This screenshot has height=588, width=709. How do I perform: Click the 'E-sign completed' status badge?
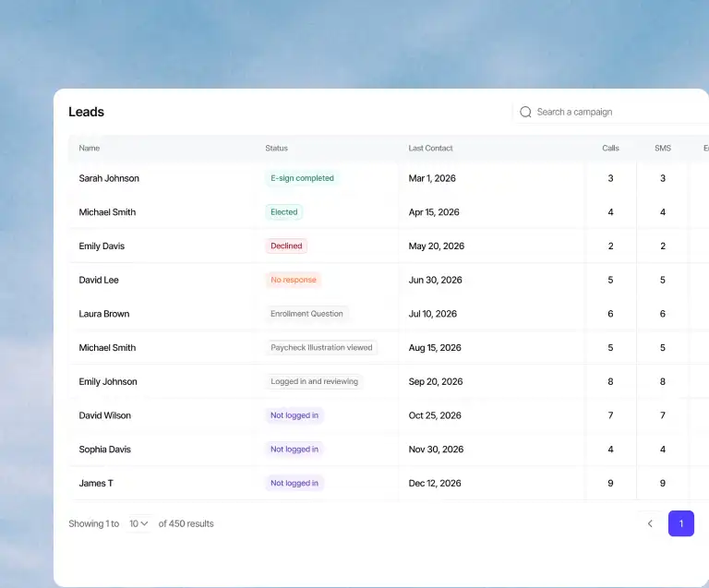[x=302, y=178]
